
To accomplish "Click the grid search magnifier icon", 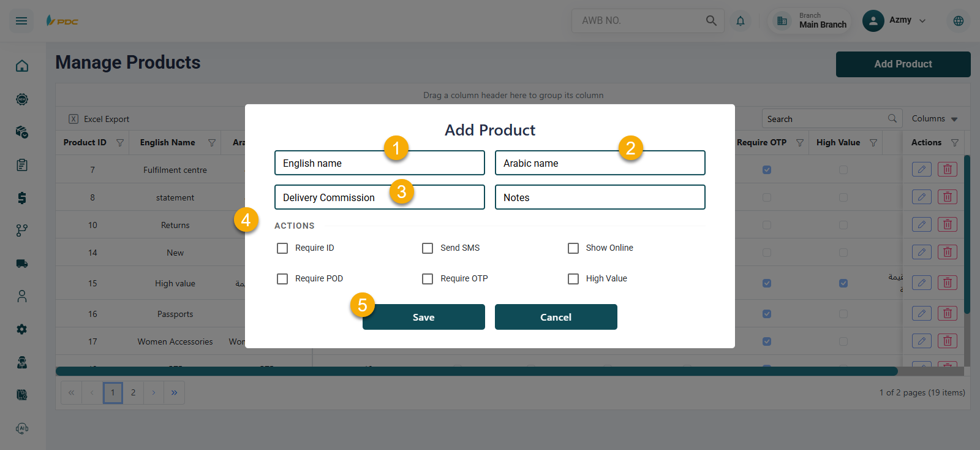I will [x=892, y=118].
